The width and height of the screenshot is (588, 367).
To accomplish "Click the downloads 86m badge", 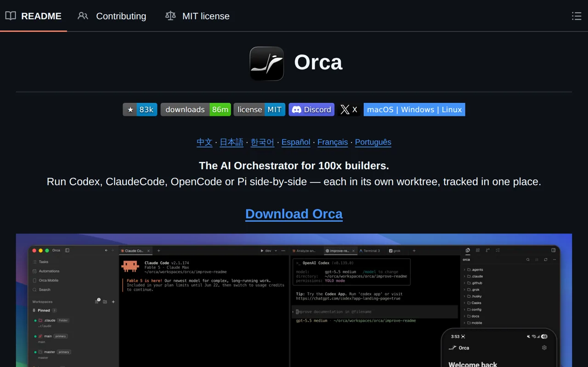I will tap(196, 109).
